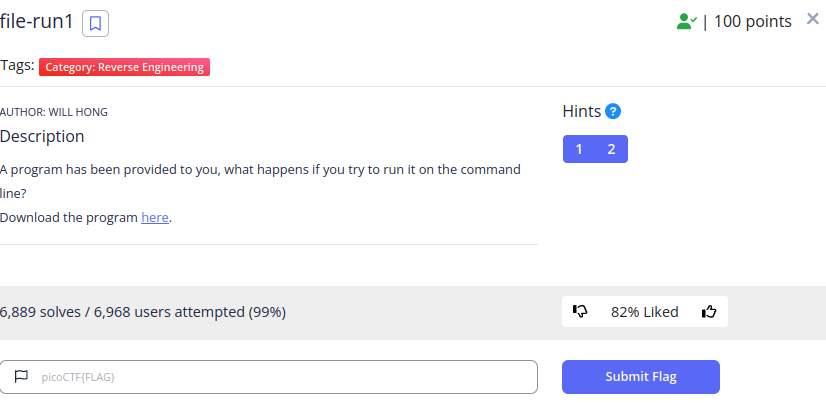Viewport: 826px width, 403px height.
Task: Click the file-run1 challenge title
Action: (37, 22)
